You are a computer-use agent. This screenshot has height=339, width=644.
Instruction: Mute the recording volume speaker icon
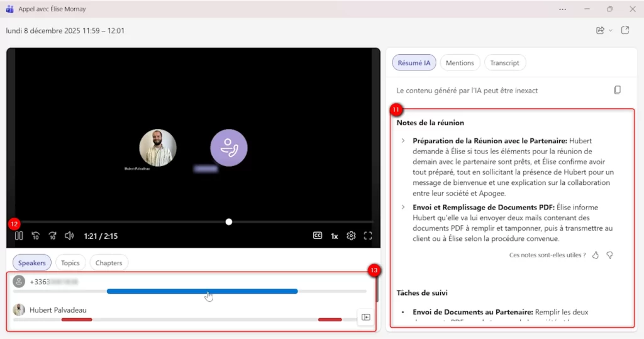tap(69, 236)
